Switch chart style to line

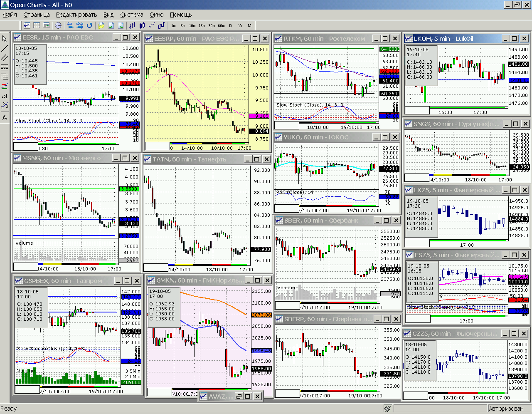pyautogui.click(x=152, y=25)
